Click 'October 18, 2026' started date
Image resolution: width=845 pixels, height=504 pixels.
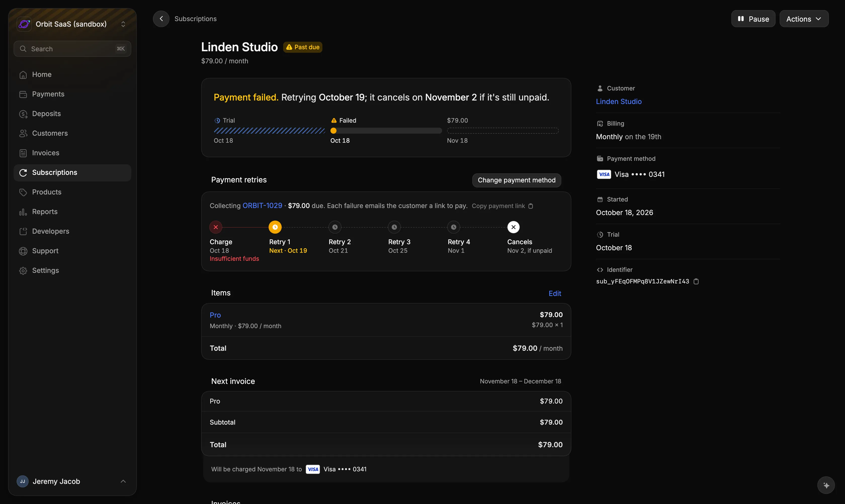coord(624,213)
